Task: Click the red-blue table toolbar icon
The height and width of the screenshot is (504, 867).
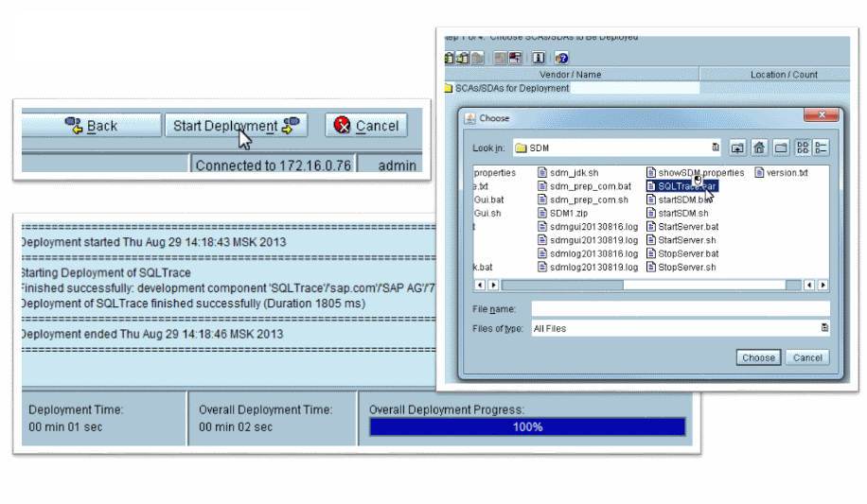Action: pyautogui.click(x=515, y=58)
